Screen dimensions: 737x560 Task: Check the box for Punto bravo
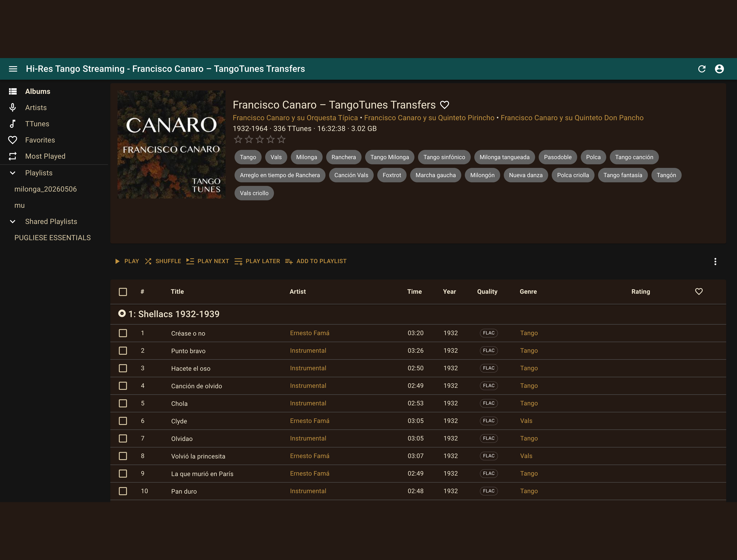click(123, 351)
